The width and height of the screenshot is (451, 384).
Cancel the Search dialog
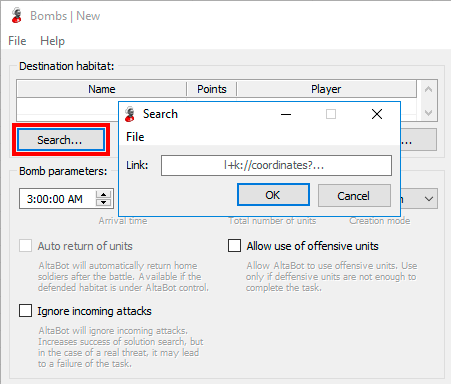tap(354, 196)
